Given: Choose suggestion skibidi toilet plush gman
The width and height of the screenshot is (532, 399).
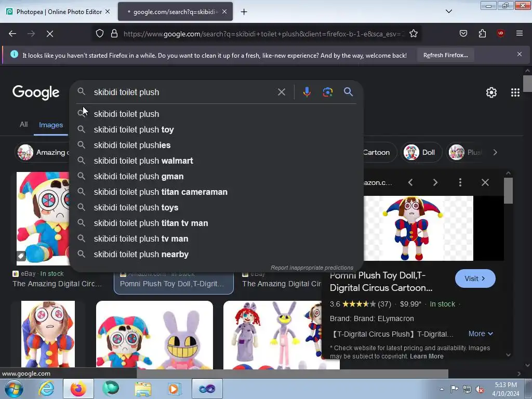Looking at the screenshot, I should coord(216,177).
